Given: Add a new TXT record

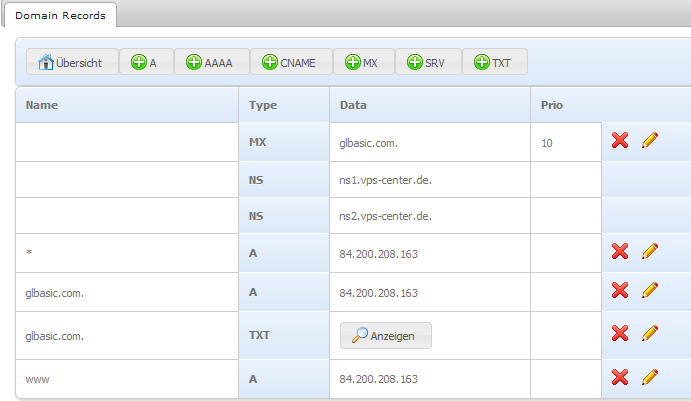Looking at the screenshot, I should click(495, 62).
